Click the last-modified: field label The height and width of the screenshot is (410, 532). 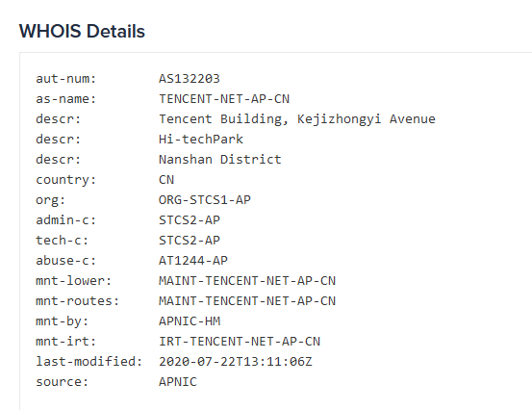[x=89, y=362]
